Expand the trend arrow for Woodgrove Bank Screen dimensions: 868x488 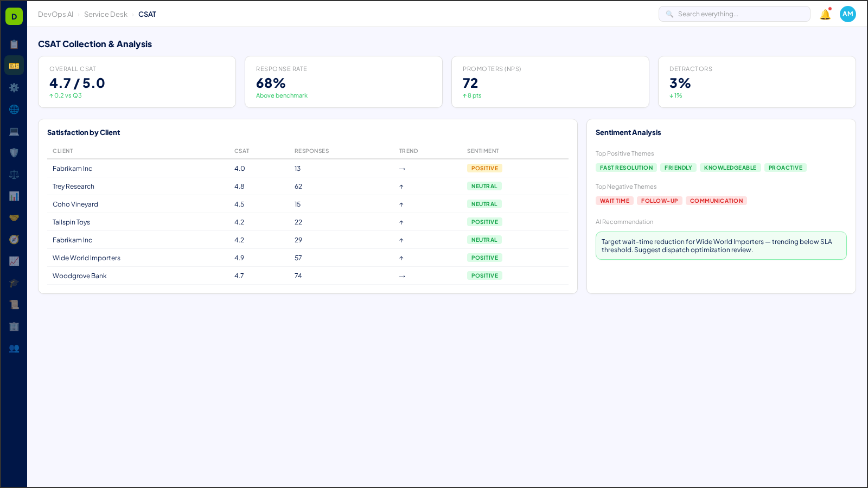coord(401,275)
